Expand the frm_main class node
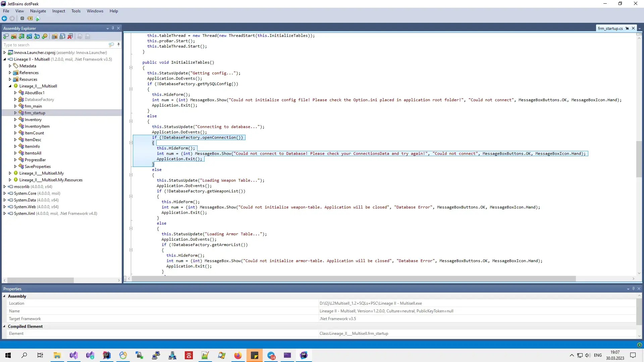Screen dimensions: 644x362 (x=15, y=106)
